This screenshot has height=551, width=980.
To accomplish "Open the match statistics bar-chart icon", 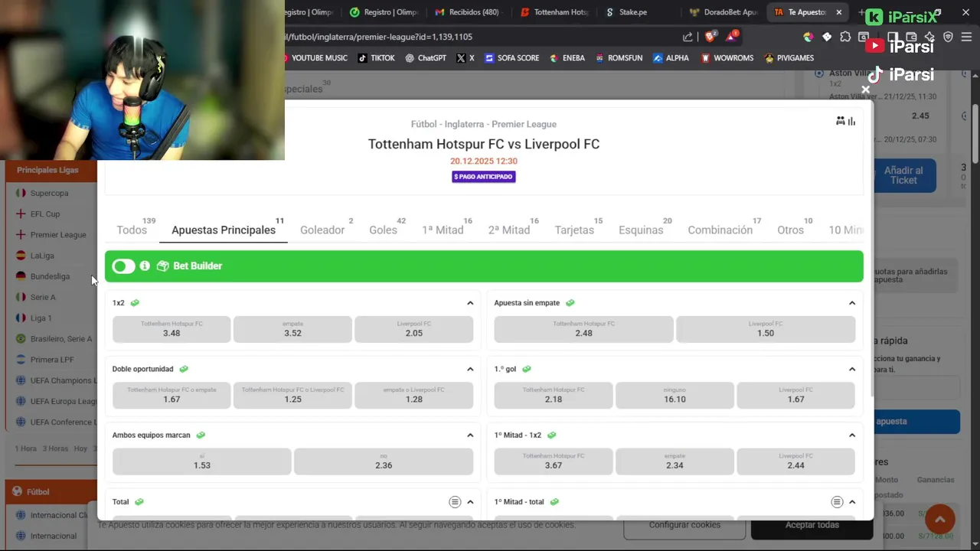I will [851, 121].
